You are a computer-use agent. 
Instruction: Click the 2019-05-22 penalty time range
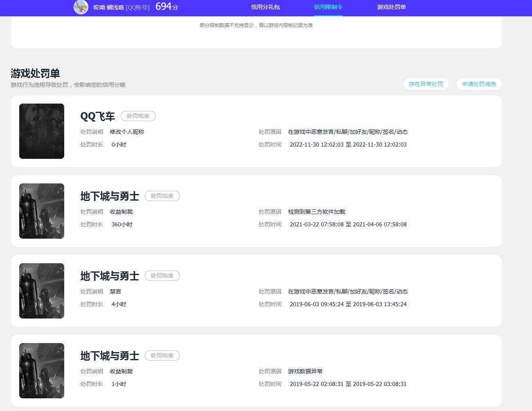click(x=348, y=384)
